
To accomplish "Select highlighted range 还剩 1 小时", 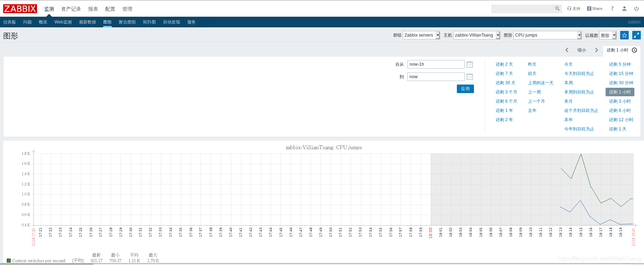I will pyautogui.click(x=620, y=92).
